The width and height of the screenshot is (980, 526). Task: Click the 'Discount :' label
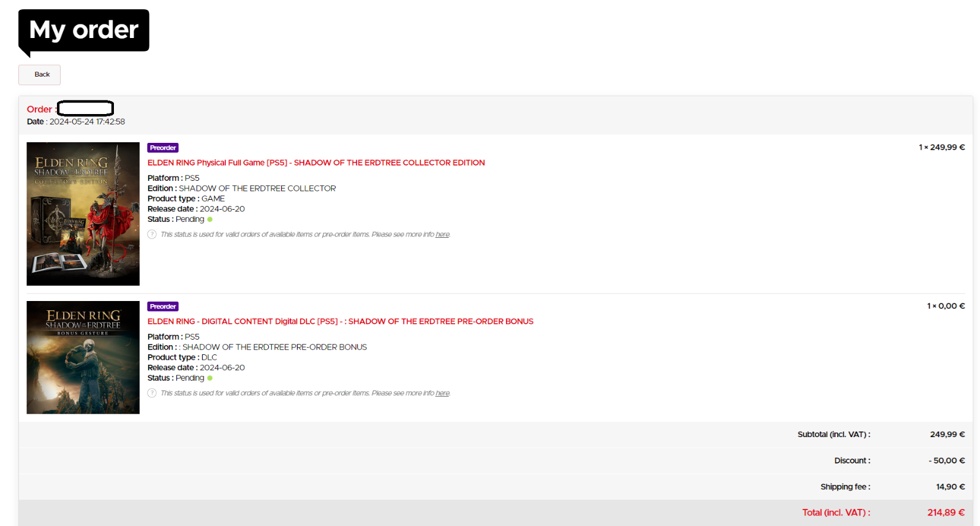(852, 460)
